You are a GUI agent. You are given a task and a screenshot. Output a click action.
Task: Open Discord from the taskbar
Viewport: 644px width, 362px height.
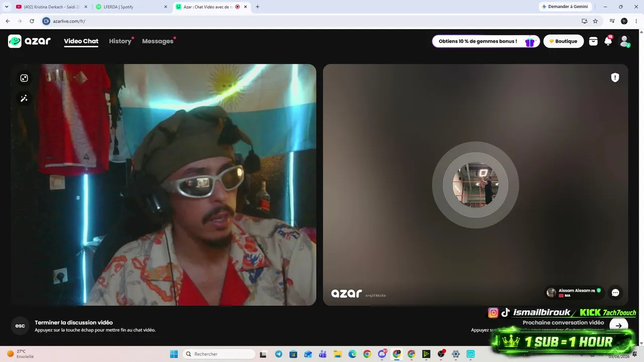(382, 354)
